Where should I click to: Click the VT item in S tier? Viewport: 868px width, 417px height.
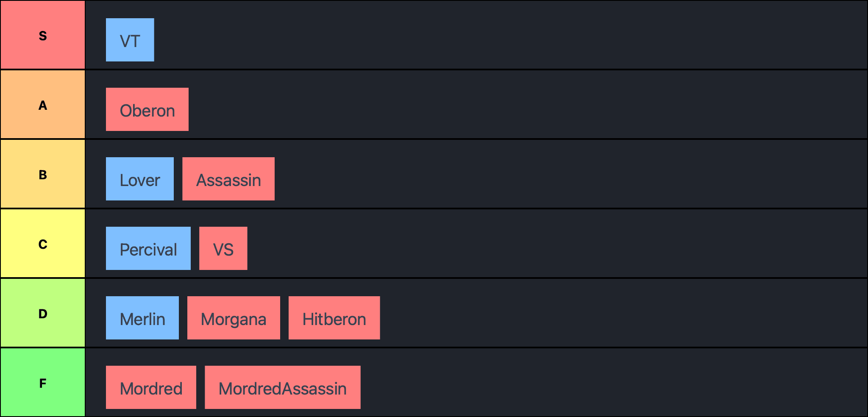tap(130, 40)
